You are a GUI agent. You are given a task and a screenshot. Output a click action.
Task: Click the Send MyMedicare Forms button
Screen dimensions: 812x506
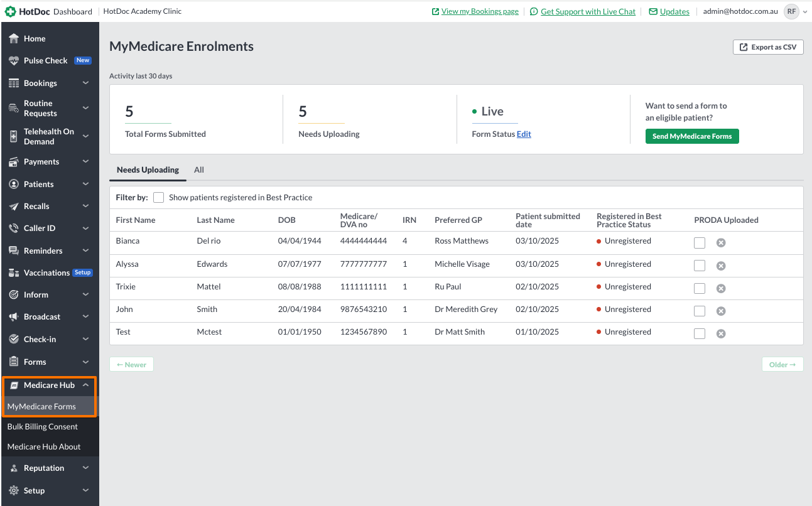tap(692, 136)
